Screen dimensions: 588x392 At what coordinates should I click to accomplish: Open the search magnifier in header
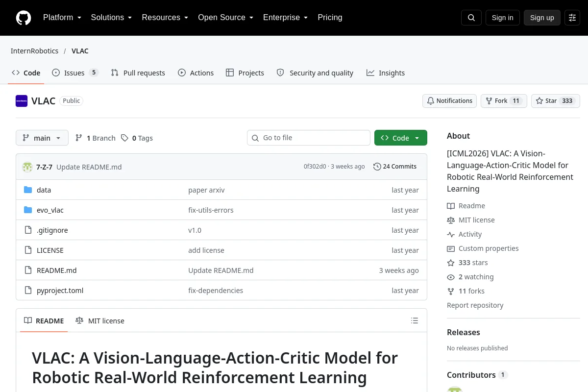[x=471, y=18]
